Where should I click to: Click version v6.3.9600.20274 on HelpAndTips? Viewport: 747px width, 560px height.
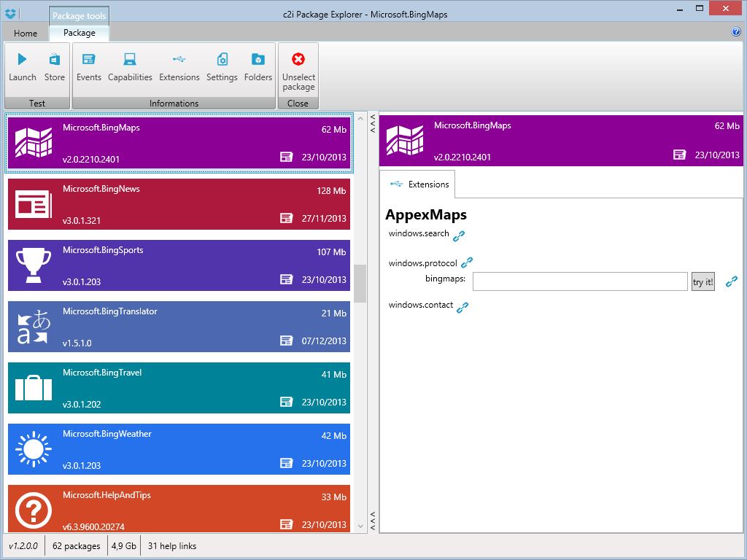93,526
